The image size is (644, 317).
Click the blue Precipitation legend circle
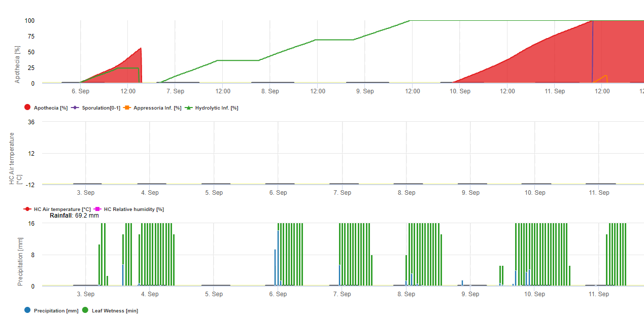point(27,310)
